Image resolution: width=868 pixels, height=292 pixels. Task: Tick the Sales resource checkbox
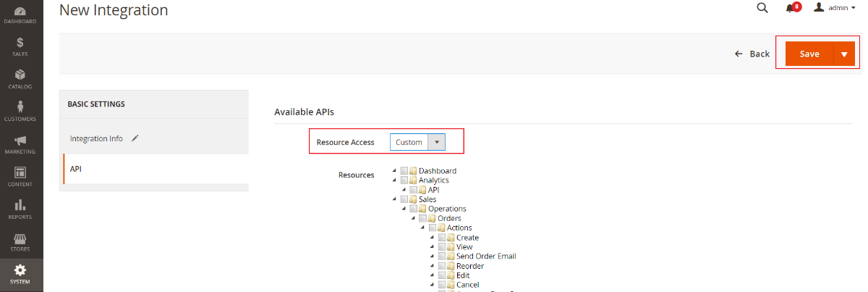(x=404, y=199)
